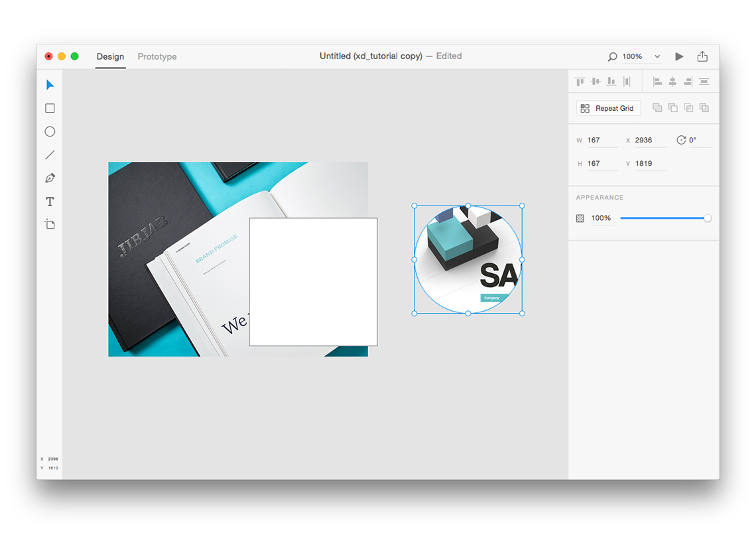The image size is (756, 535).
Task: Align selected object to horizontal center
Action: click(672, 81)
